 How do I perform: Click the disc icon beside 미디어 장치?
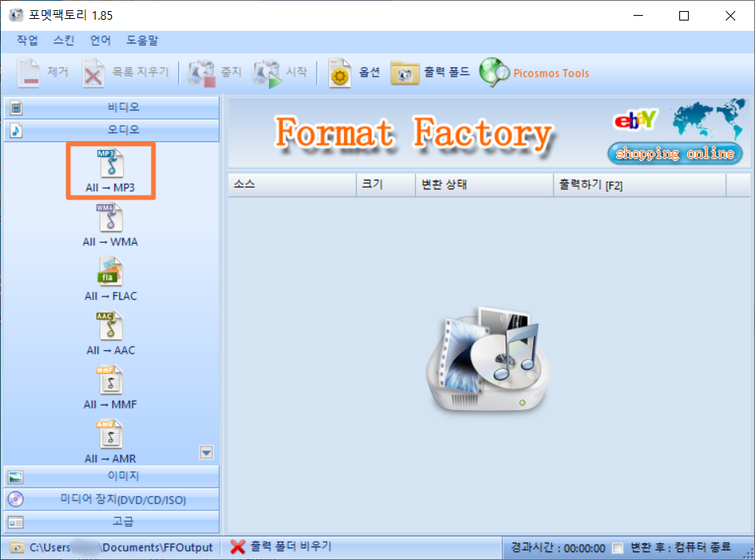(x=16, y=499)
